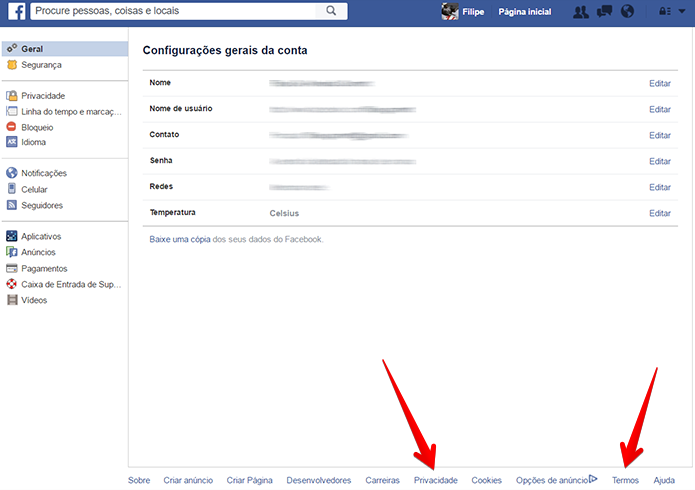Image resolution: width=695 pixels, height=490 pixels.
Task: Click the Celsius temperature value
Action: (284, 213)
